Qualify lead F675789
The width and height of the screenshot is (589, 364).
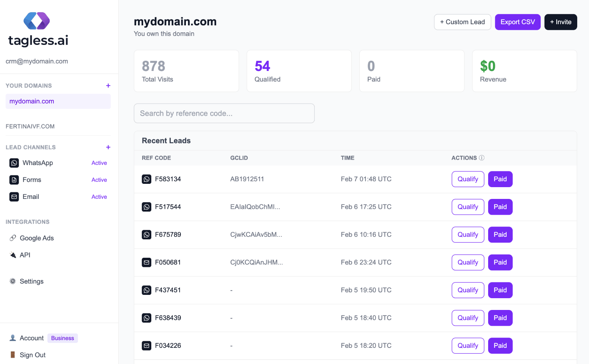point(468,234)
